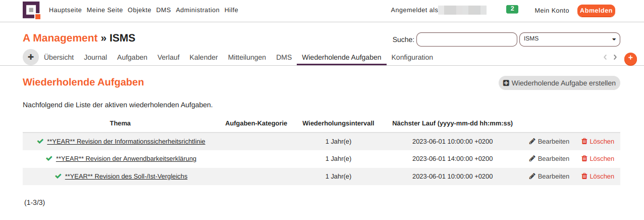This screenshot has width=644, height=220.
Task: Focus the Suche search field
Action: pyautogui.click(x=467, y=39)
